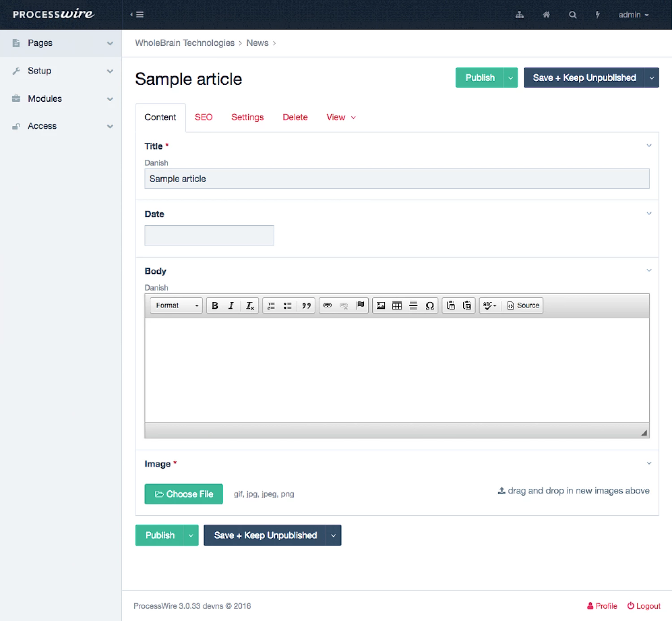Expand the admin user menu
Screen dimensions: 672x621
click(x=633, y=15)
